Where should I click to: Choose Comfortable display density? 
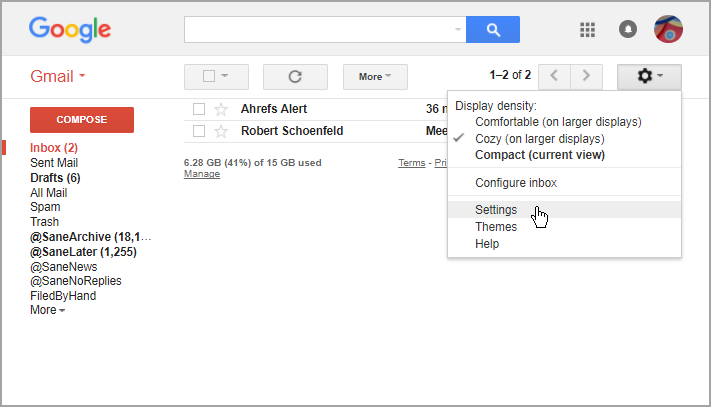pyautogui.click(x=558, y=122)
